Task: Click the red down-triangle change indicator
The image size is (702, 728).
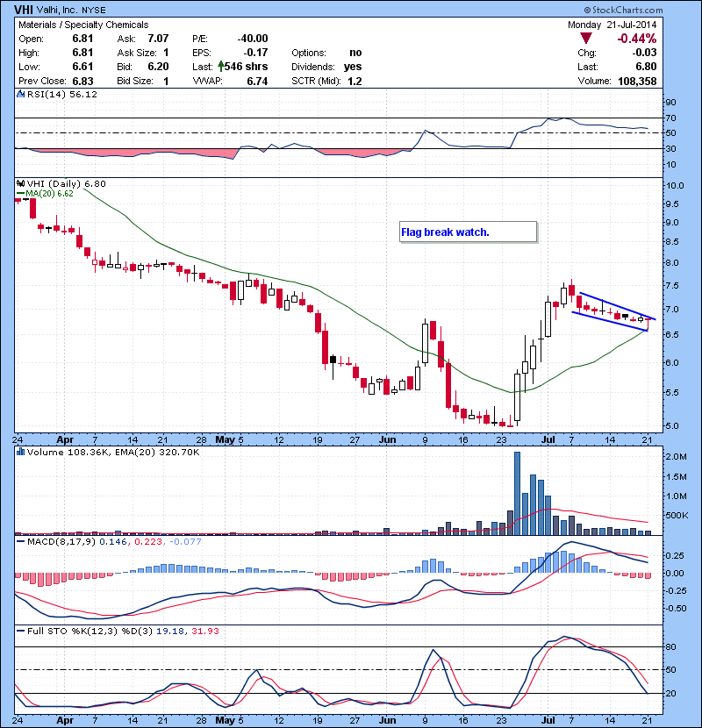Action: point(584,39)
